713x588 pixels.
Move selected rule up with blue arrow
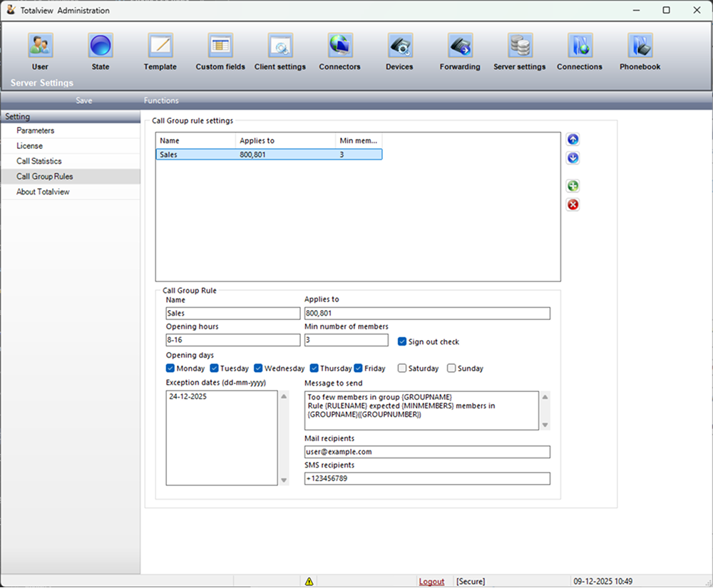point(573,139)
